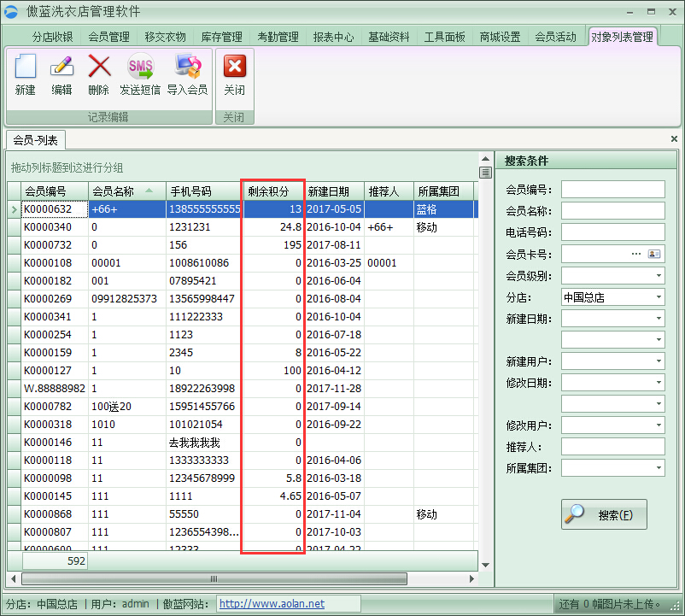Click the 编辑 (Edit) pencil icon
Image resolution: width=685 pixels, height=616 pixels.
pos(61,67)
